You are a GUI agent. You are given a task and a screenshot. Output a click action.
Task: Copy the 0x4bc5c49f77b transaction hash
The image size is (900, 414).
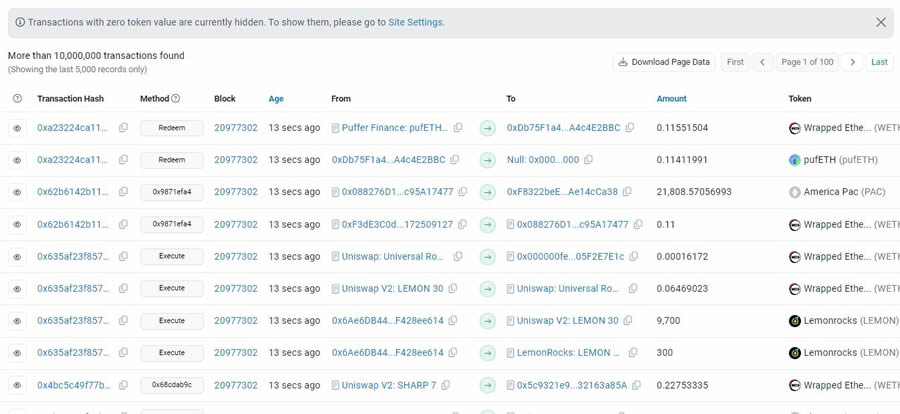click(x=123, y=385)
